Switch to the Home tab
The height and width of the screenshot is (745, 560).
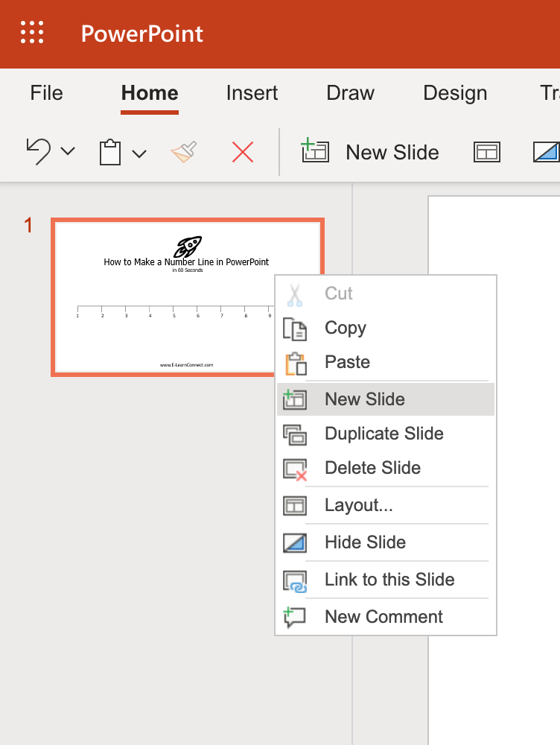[x=150, y=92]
